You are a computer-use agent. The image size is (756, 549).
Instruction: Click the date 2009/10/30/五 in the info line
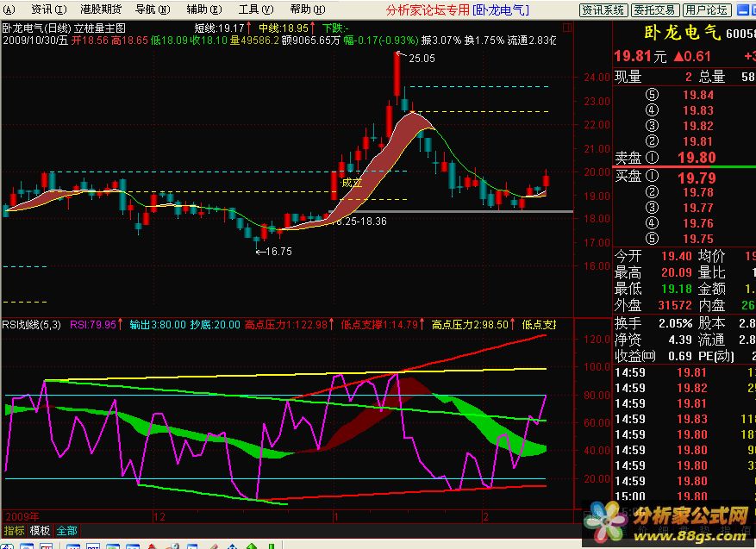pos(35,40)
